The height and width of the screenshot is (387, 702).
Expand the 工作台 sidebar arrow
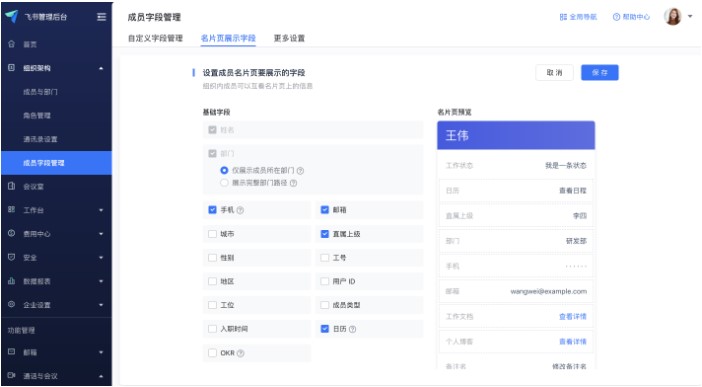[101, 210]
